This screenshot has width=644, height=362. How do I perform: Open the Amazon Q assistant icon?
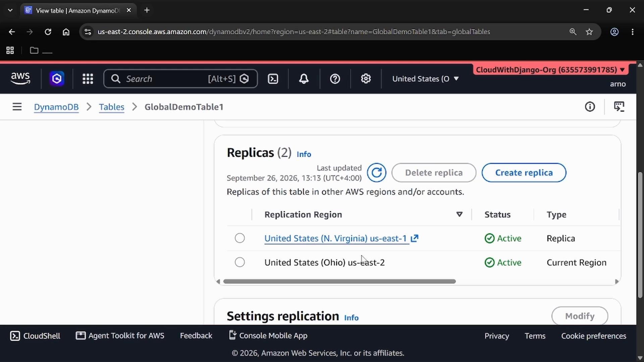[57, 79]
